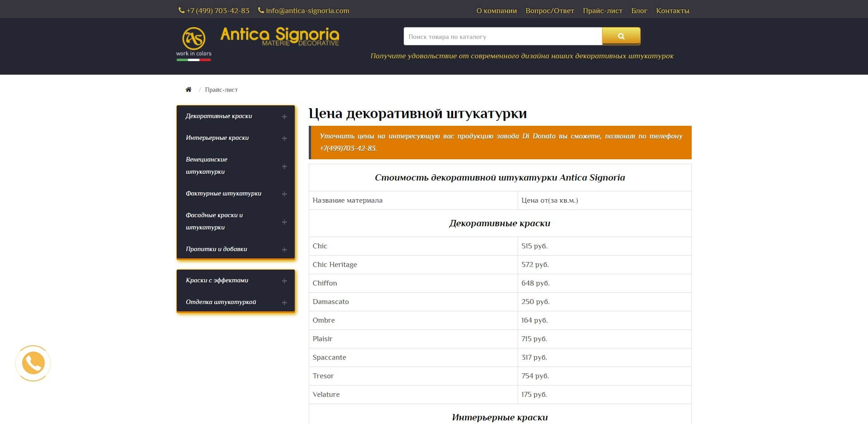The width and height of the screenshot is (868, 424).
Task: Click the 250 руб. price cell
Action: coord(604,302)
